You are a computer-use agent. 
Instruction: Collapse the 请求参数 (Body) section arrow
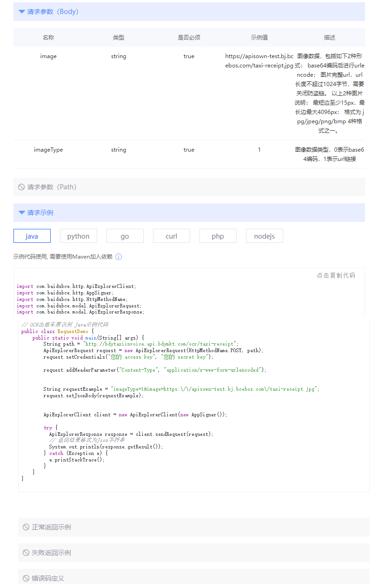point(21,12)
